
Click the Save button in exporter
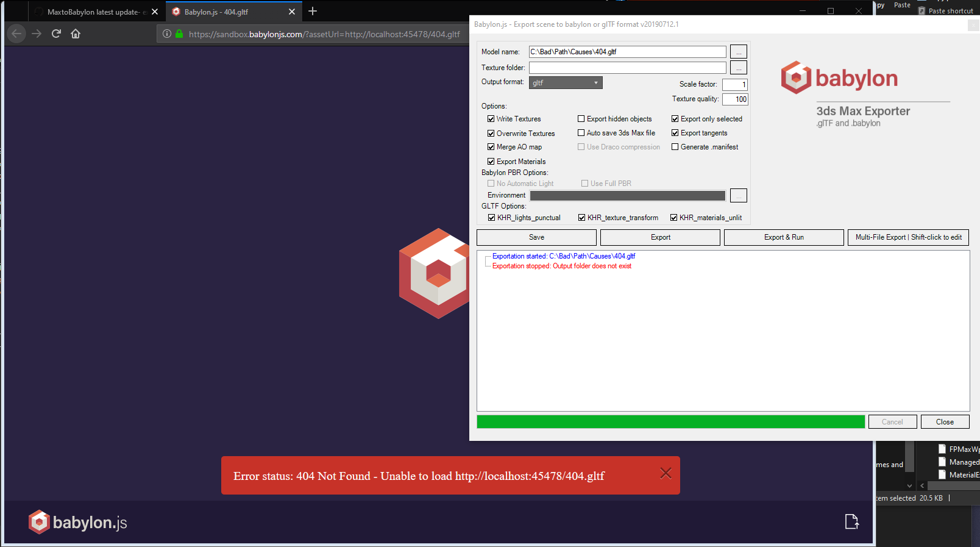coord(536,237)
